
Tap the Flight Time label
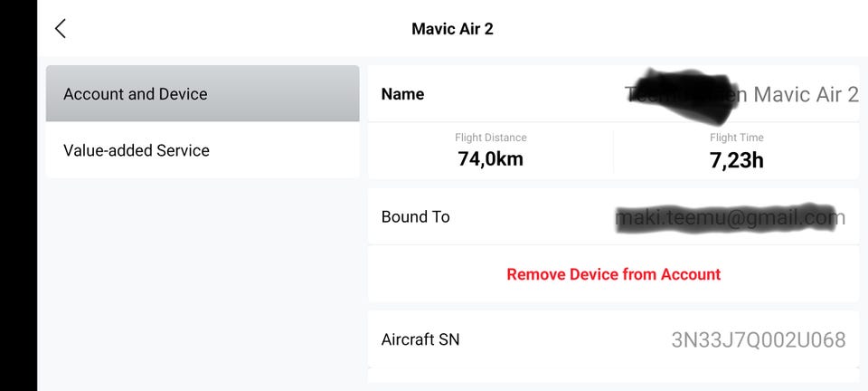(x=736, y=138)
